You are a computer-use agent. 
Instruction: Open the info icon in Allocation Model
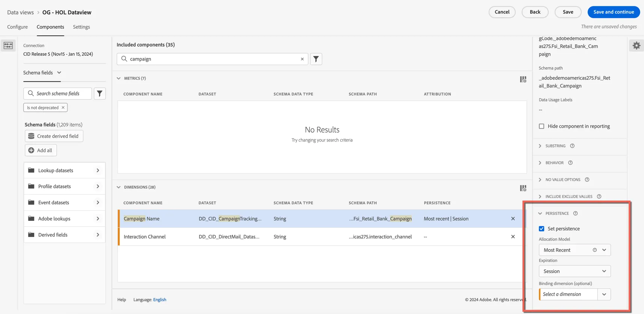(x=594, y=250)
